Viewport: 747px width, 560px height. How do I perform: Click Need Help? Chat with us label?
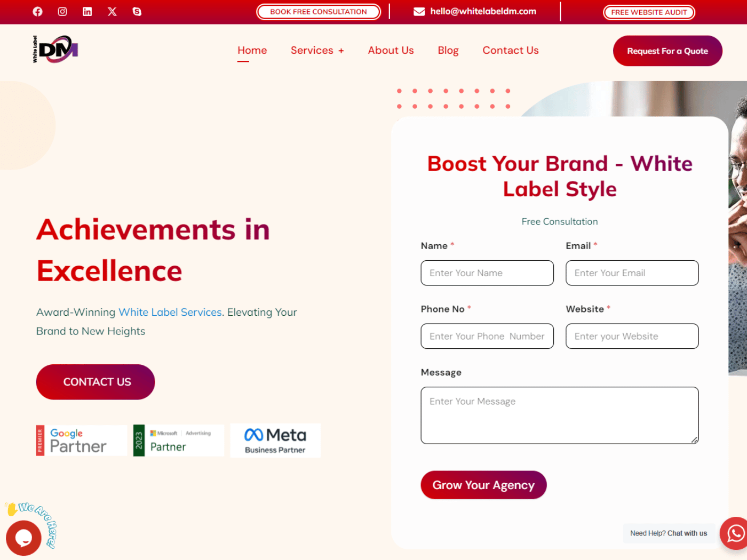pyautogui.click(x=669, y=533)
